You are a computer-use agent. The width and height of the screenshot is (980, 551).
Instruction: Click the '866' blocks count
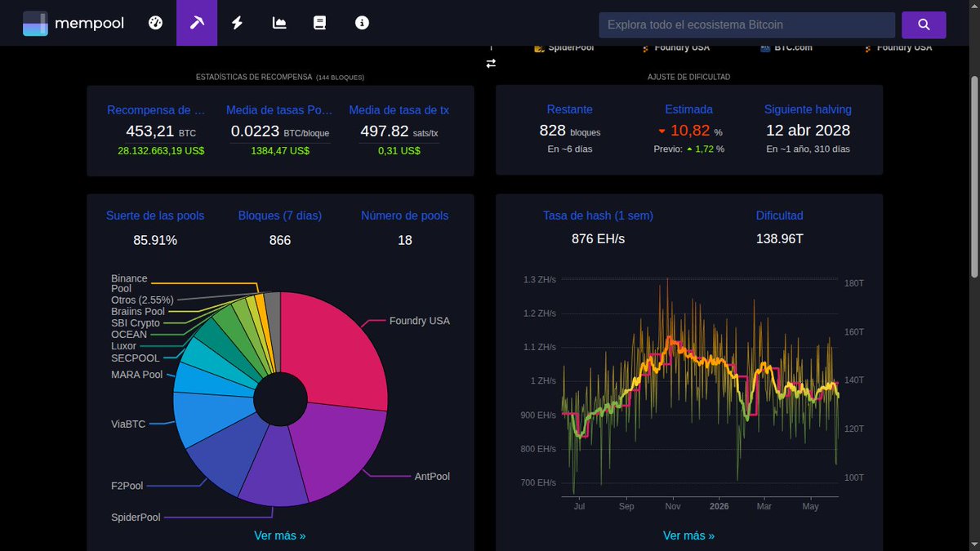(x=280, y=240)
